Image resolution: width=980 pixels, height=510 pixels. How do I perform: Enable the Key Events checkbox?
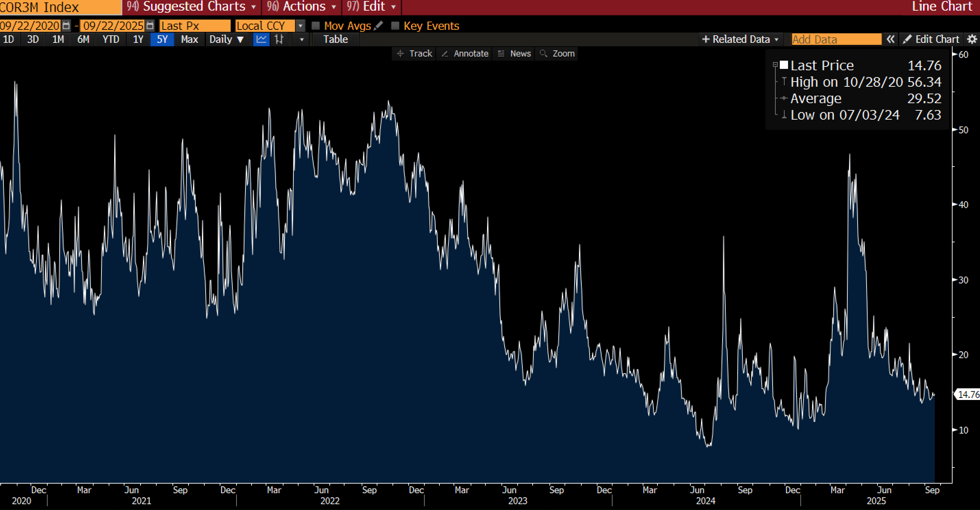point(395,25)
